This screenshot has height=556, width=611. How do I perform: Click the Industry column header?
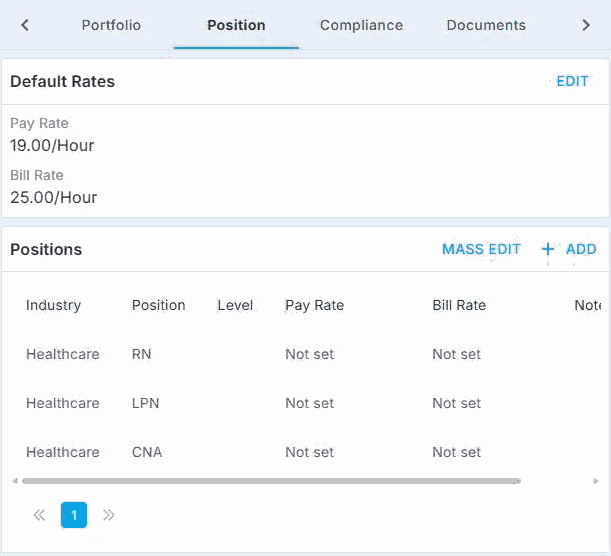53,305
